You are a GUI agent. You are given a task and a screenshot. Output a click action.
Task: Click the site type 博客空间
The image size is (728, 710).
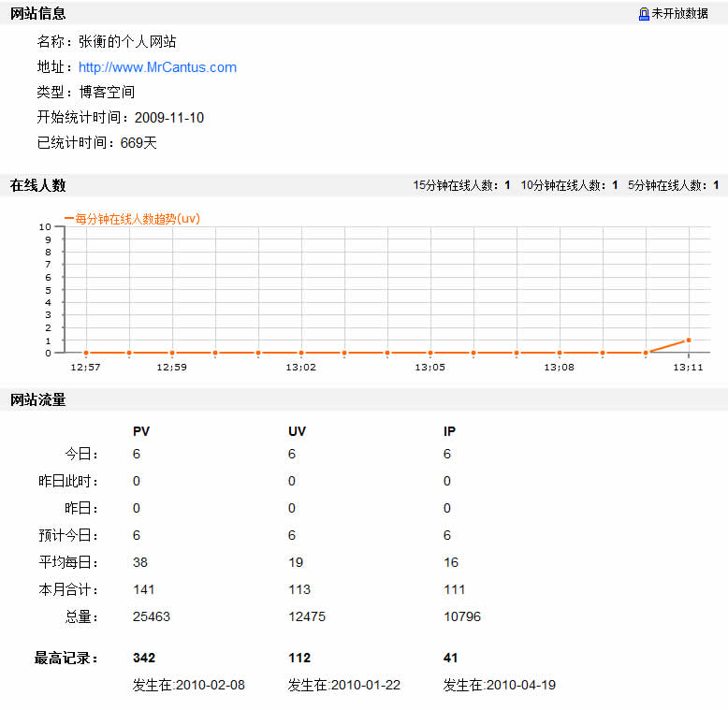click(107, 92)
